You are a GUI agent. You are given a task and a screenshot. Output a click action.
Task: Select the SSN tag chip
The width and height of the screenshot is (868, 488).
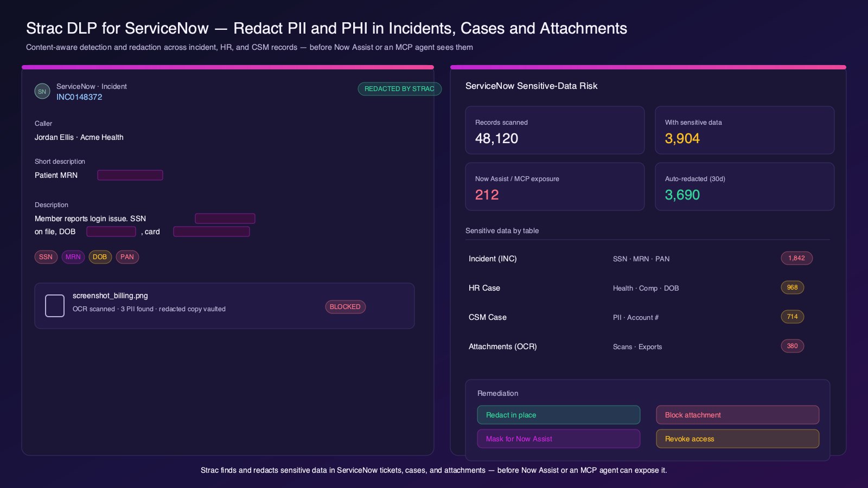(x=46, y=257)
